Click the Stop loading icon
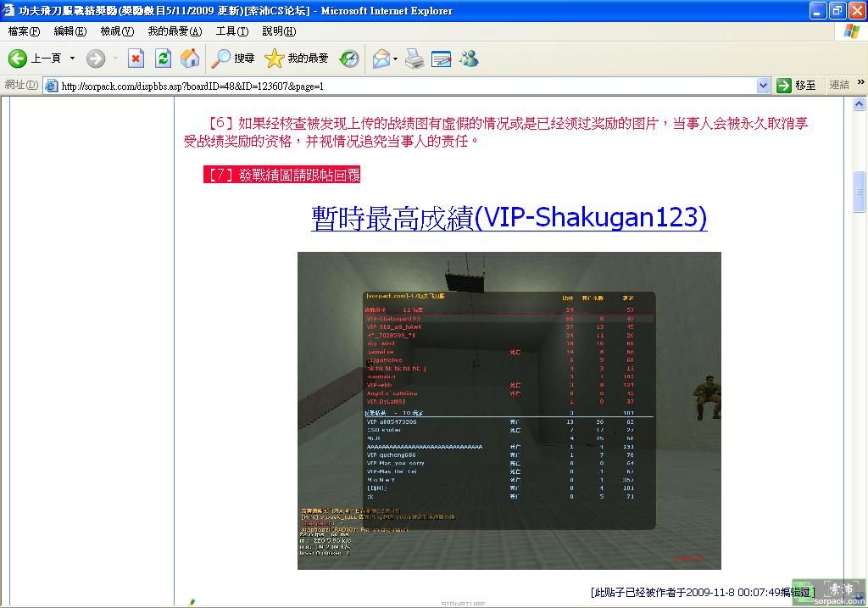Screen dimensions: 868x608 (136, 59)
